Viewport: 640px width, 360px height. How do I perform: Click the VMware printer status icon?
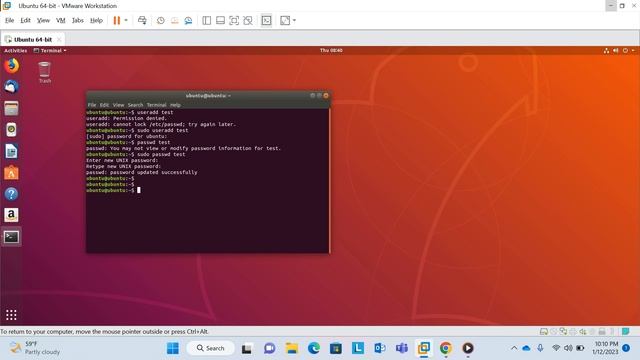click(x=573, y=331)
